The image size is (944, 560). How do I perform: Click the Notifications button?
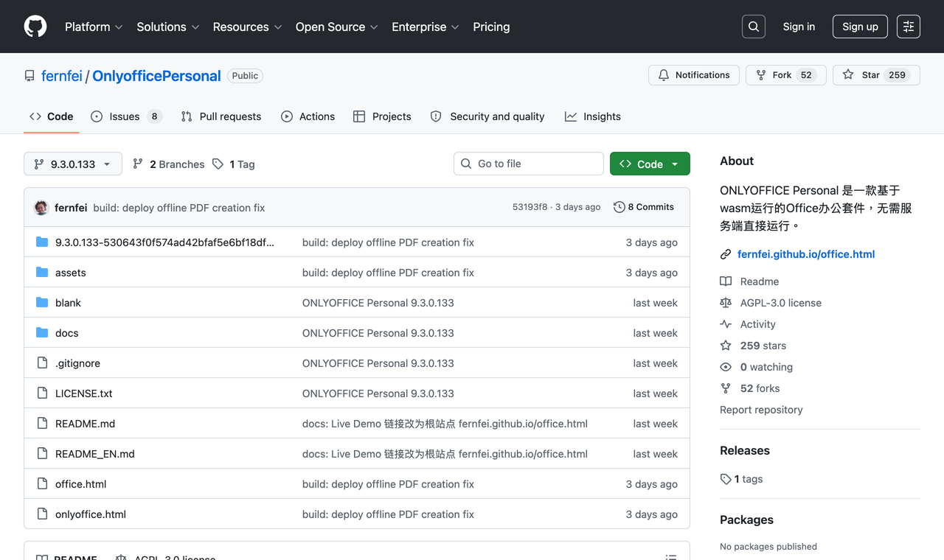694,75
